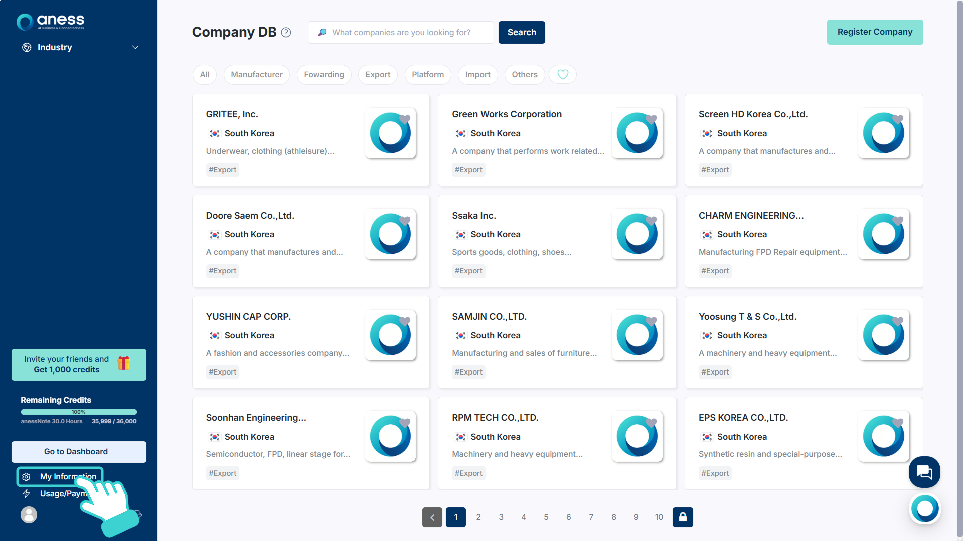The image size is (963, 560).
Task: Click the Register Company button
Action: coord(874,32)
